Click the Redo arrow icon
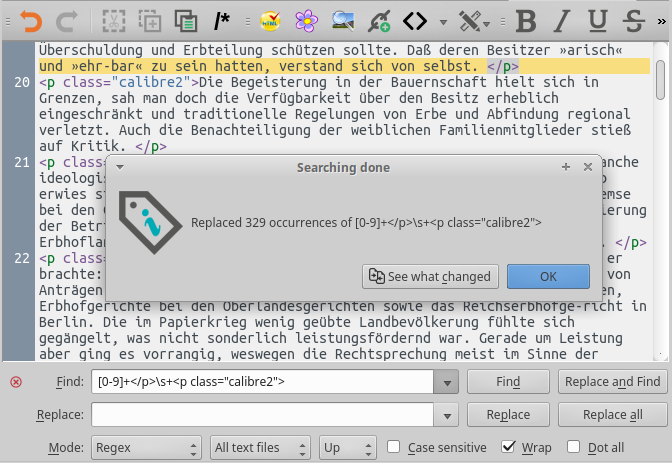The height and width of the screenshot is (463, 672). click(x=66, y=21)
